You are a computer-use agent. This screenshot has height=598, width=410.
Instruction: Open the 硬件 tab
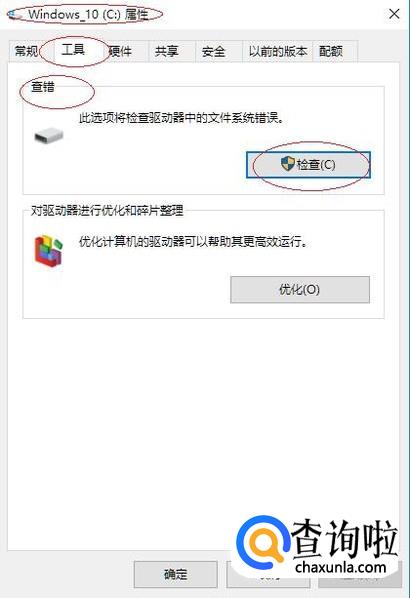pos(121,51)
